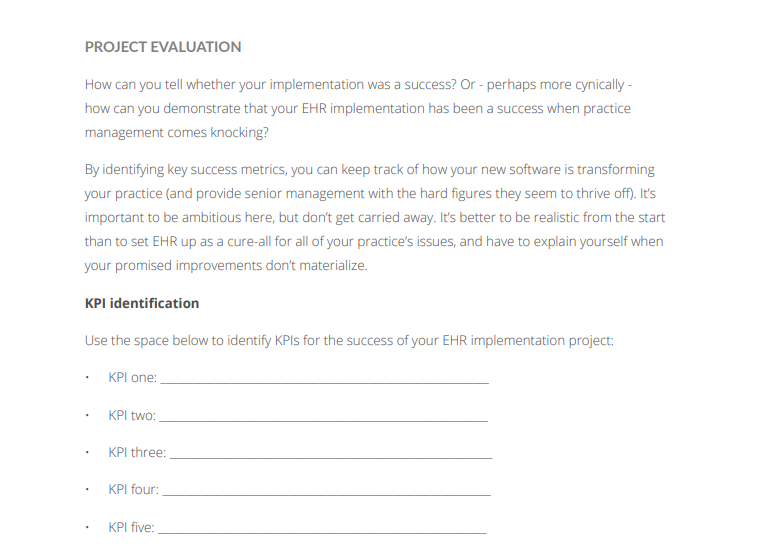Click the "KPI two:" label text
Image resolution: width=758 pixels, height=553 pixels.
132,415
